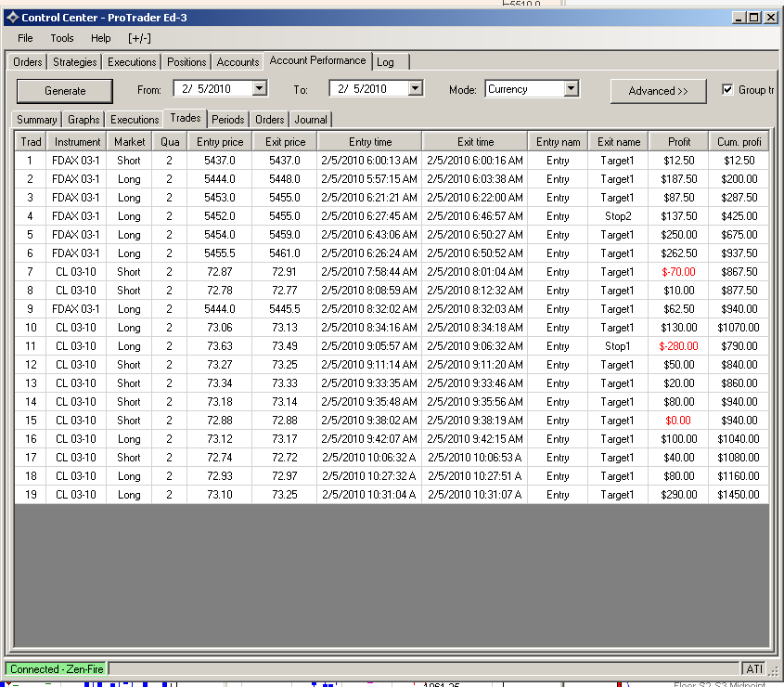Sort by Qua column header
The image size is (784, 687).
(170, 142)
